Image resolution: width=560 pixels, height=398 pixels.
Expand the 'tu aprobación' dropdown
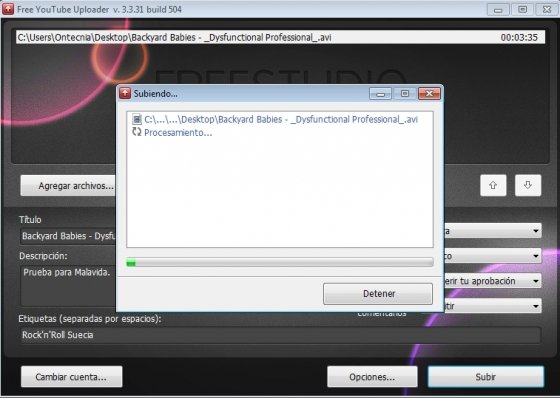(493, 281)
